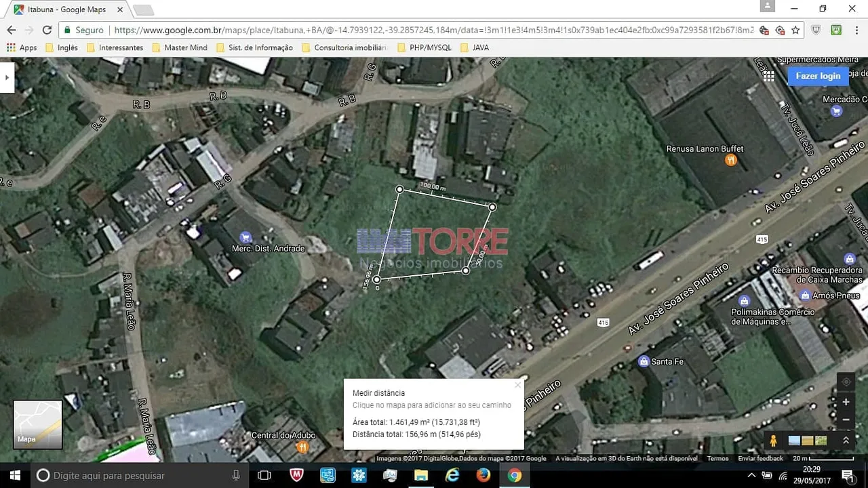
Task: Open the Sist. de Informação bookmark folder
Action: click(x=254, y=47)
